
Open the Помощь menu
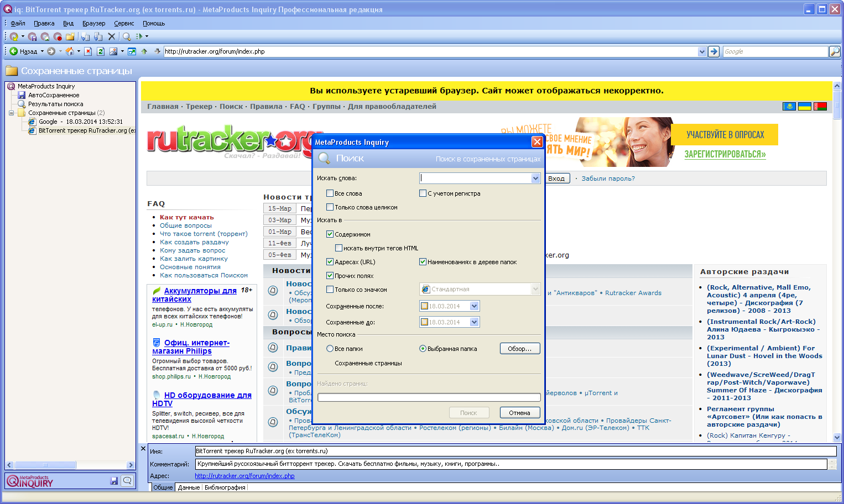coord(154,23)
